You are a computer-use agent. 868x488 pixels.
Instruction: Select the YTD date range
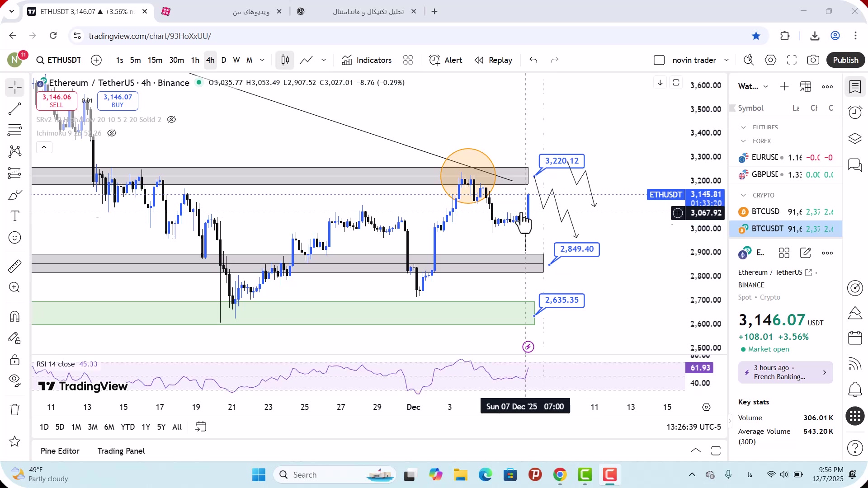point(128,427)
